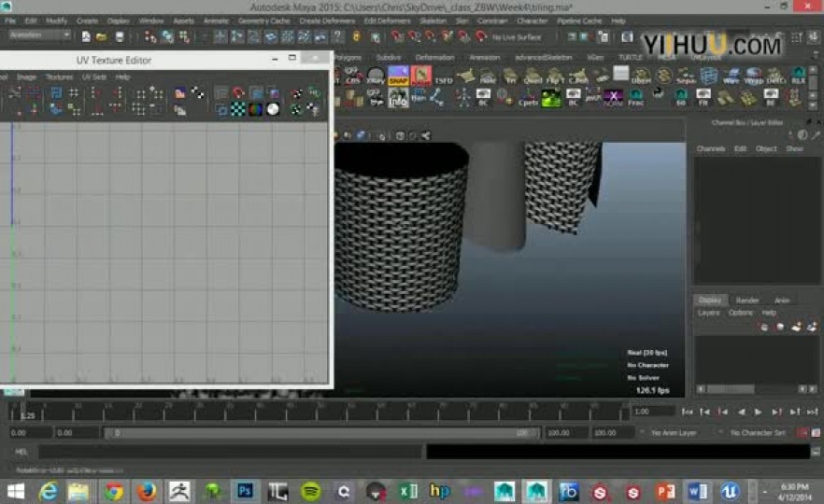Click play forwards button on timeline
Image resolution: width=824 pixels, height=504 pixels.
click(x=758, y=413)
